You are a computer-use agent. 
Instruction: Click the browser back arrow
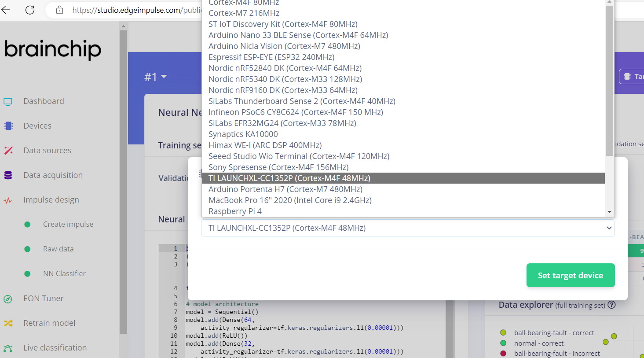[x=6, y=10]
